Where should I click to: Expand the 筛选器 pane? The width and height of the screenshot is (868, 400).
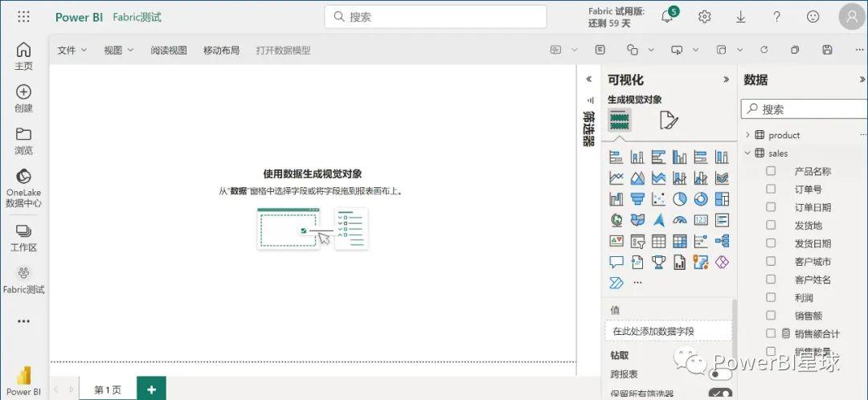tap(589, 79)
